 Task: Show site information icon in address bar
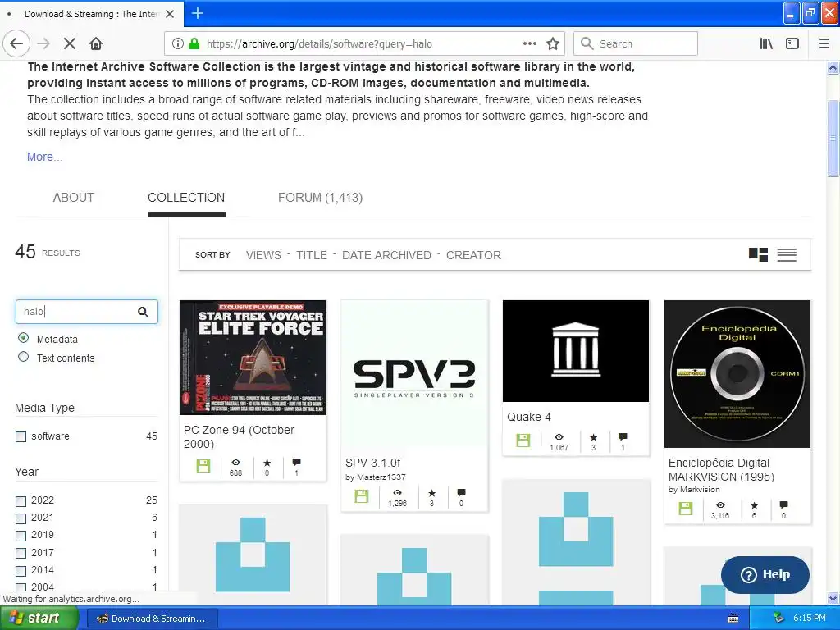(x=177, y=44)
